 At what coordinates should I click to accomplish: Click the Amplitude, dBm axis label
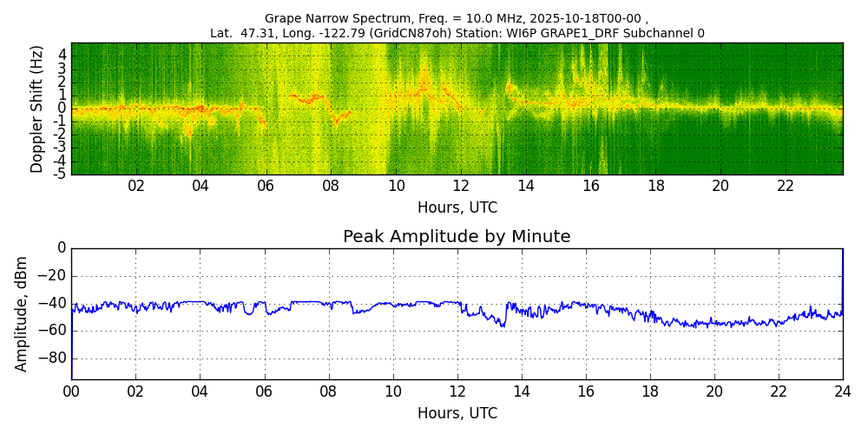click(23, 313)
